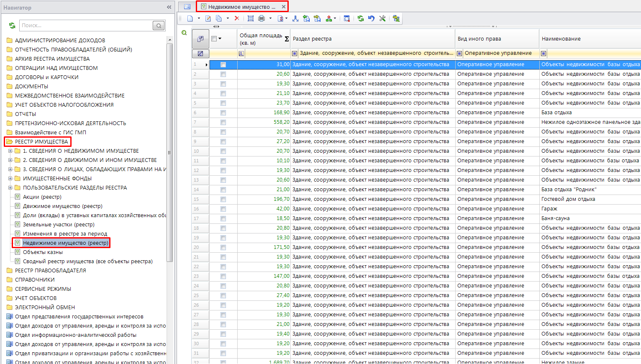Click filter condition icon for Вид иного права
Screen dimensions: 641x364
click(459, 54)
